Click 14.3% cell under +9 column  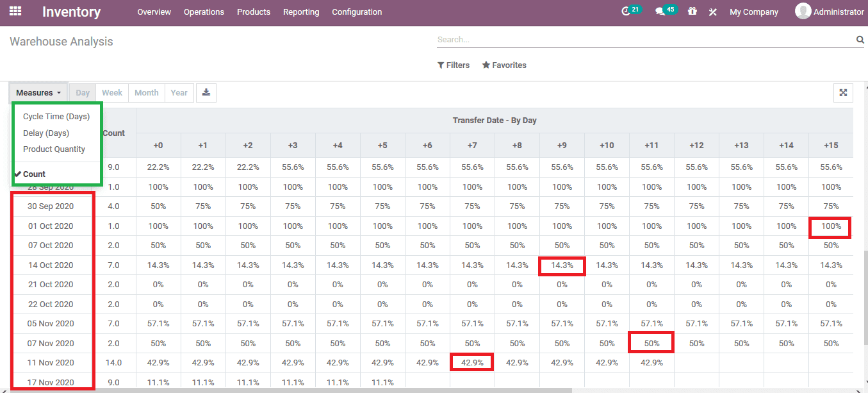pos(562,265)
